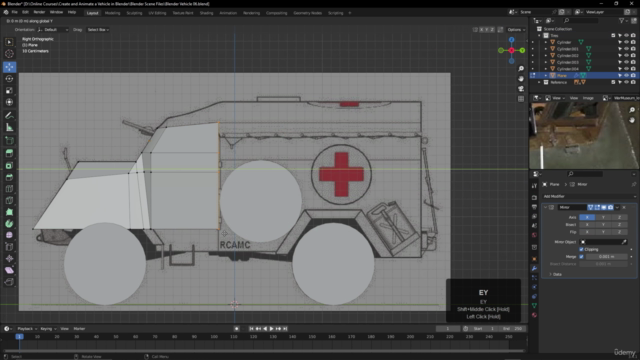Open the Keying dropdown in timeline
The width and height of the screenshot is (640, 360).
pyautogui.click(x=48, y=329)
